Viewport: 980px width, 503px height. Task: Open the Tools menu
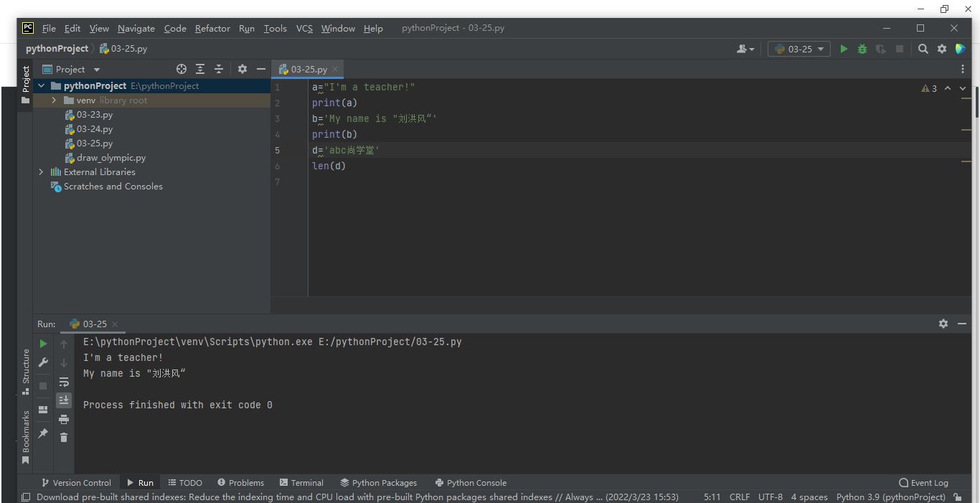pos(275,29)
